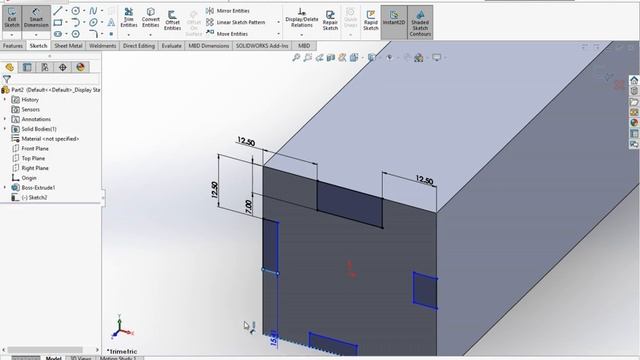
Task: Open the DisplayManager tab
Action: 80,67
